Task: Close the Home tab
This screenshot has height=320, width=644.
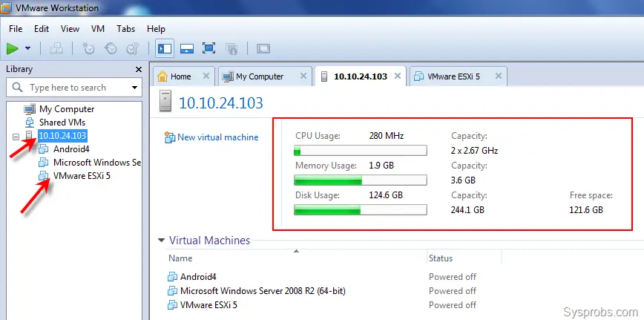Action: coord(206,76)
